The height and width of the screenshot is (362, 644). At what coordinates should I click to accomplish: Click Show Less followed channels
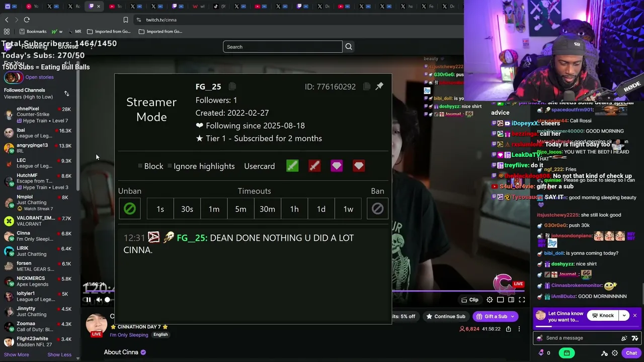tap(59, 354)
